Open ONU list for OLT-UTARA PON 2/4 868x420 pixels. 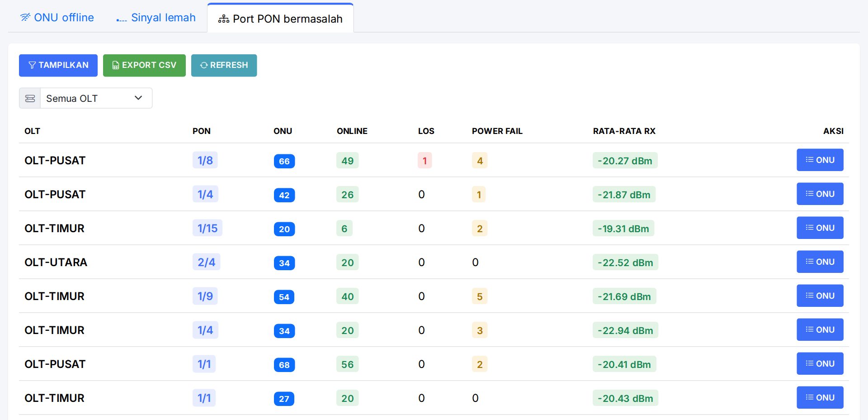[x=820, y=262]
